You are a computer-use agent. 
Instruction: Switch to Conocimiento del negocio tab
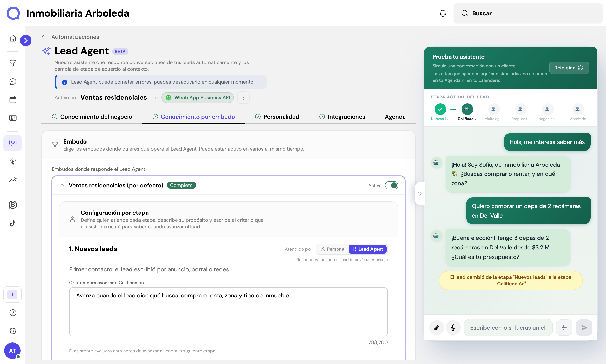pos(92,117)
